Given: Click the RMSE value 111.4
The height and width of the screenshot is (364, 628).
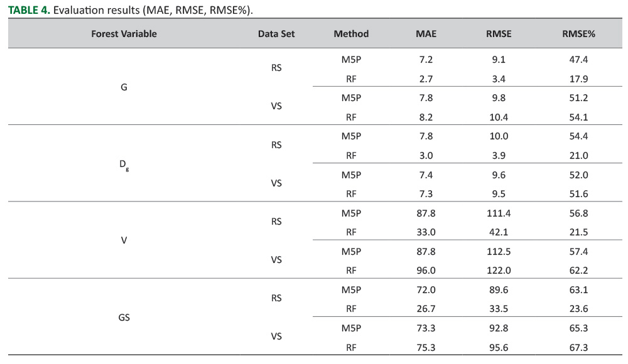Looking at the screenshot, I should [x=499, y=213].
